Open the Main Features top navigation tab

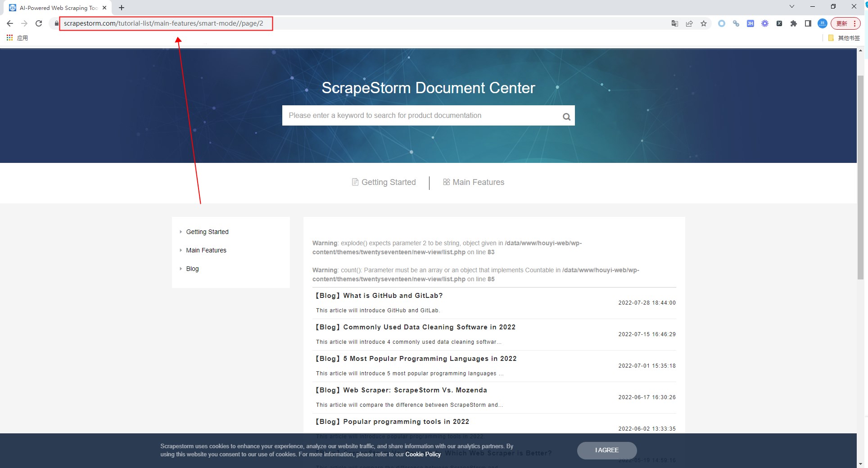(474, 182)
